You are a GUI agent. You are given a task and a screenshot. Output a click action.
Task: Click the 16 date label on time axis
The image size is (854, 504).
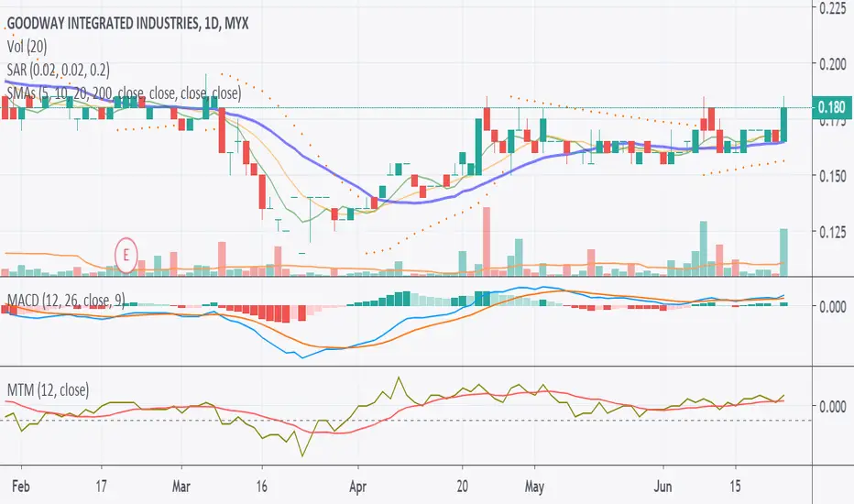[x=261, y=486]
